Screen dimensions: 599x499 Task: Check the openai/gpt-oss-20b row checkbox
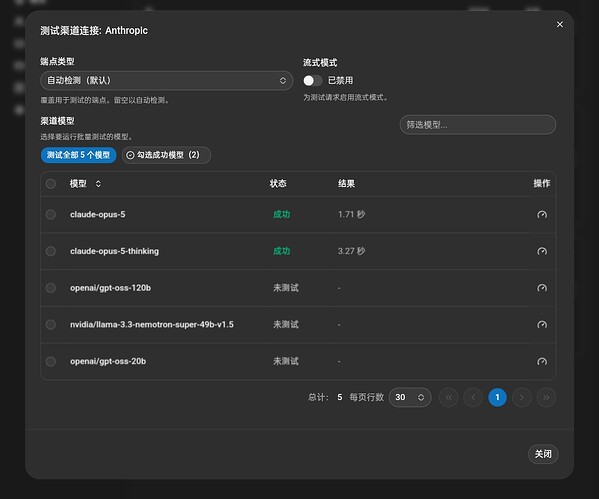click(x=51, y=361)
